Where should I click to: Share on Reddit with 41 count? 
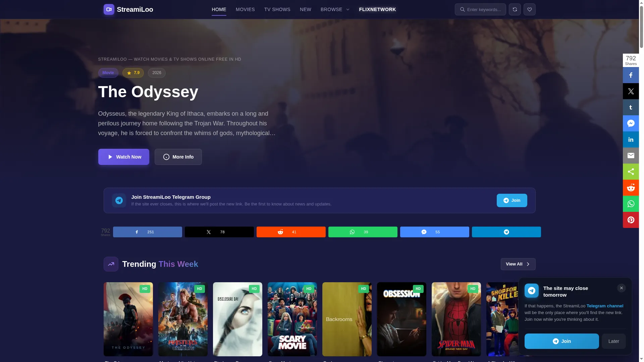point(291,232)
